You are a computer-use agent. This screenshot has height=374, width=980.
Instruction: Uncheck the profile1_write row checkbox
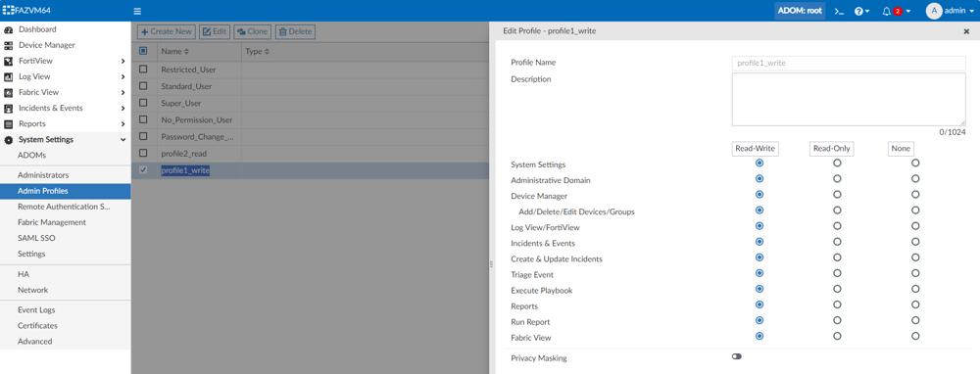click(143, 169)
